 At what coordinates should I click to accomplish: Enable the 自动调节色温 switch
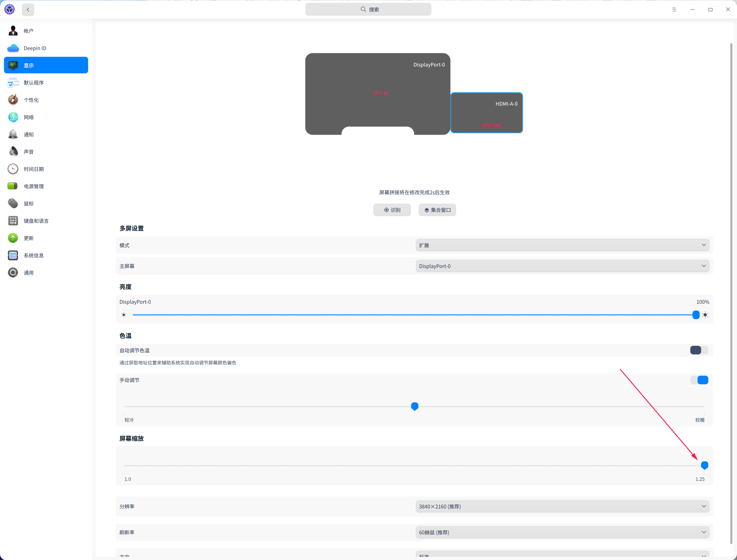pos(699,350)
